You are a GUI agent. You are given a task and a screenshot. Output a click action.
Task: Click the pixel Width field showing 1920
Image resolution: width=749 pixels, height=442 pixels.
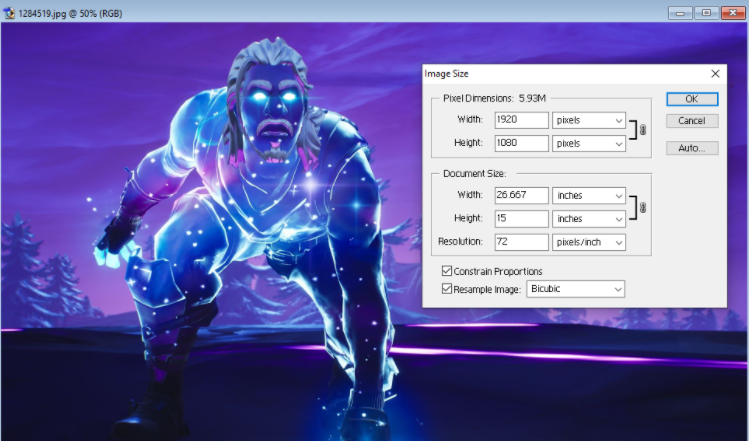pyautogui.click(x=521, y=120)
